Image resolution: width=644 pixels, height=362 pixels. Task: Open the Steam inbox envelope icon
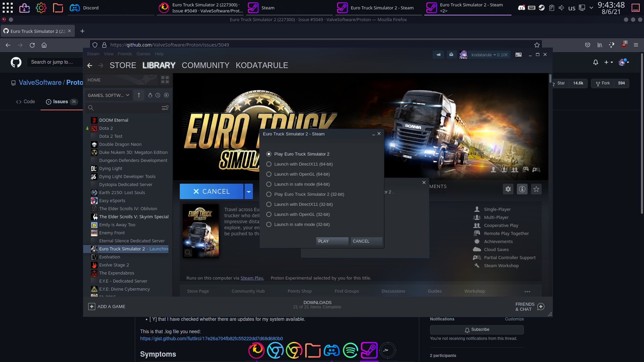451,55
